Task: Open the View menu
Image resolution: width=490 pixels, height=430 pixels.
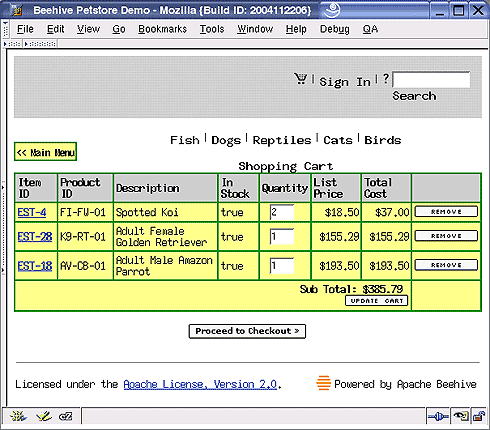Action: point(88,29)
